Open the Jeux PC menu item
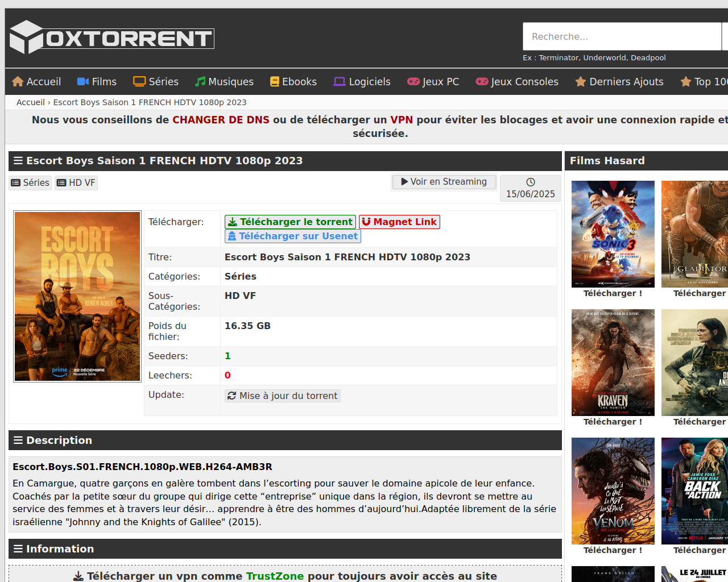This screenshot has height=582, width=728. (433, 81)
